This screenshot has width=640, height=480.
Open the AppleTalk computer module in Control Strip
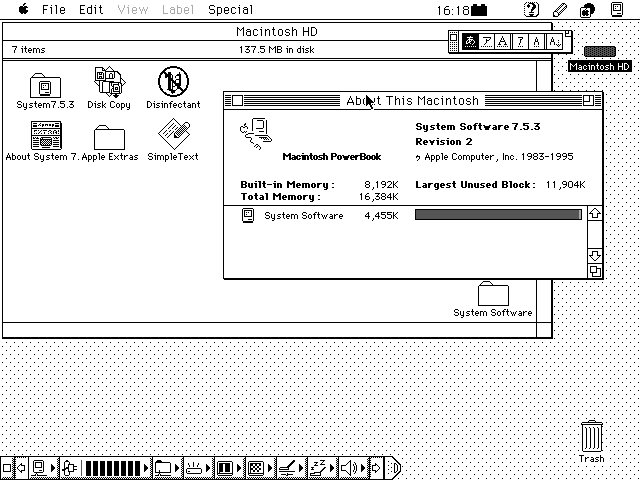coord(44,468)
